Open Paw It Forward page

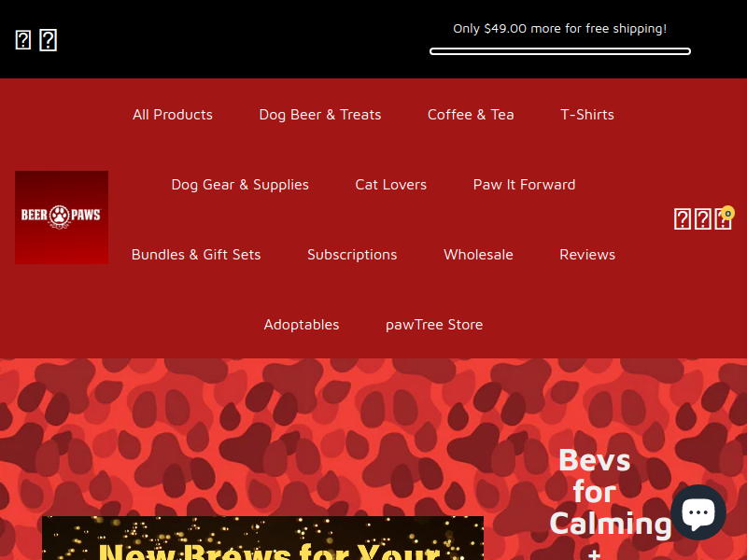click(524, 184)
